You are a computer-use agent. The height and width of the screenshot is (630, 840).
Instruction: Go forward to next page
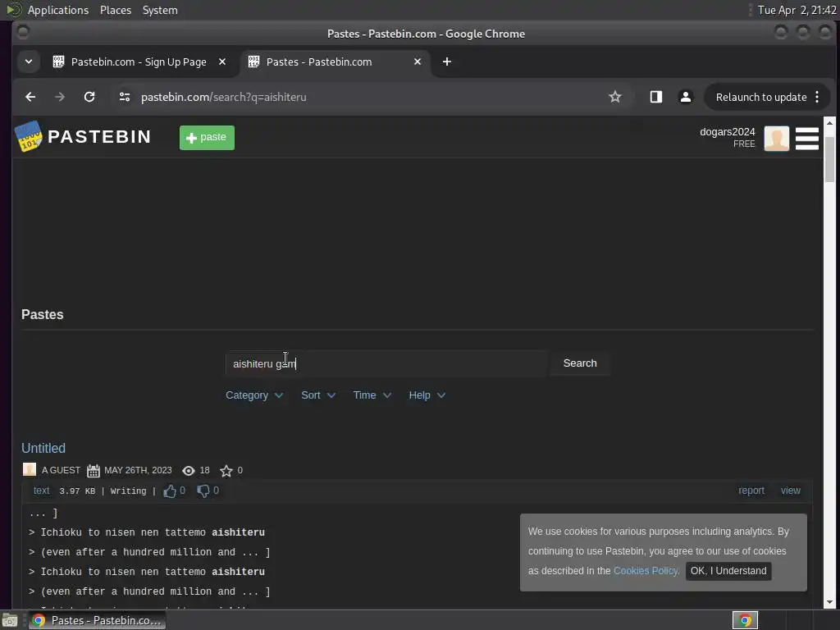[60, 97]
